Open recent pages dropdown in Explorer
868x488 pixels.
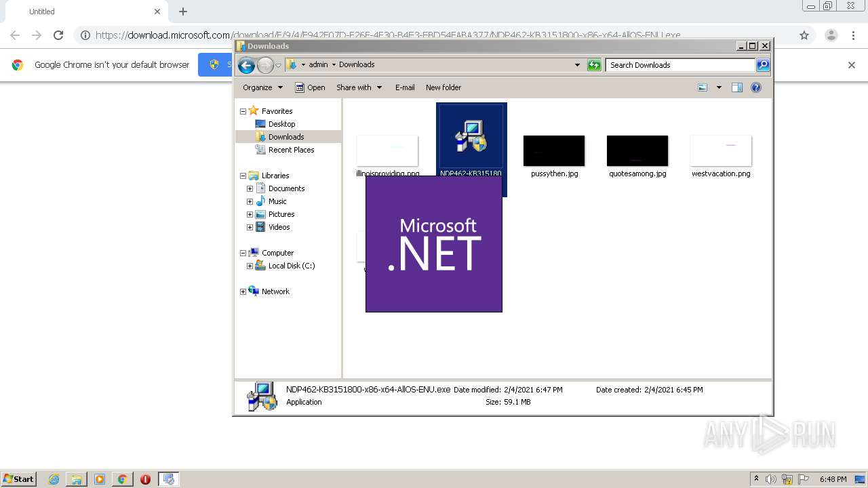pos(278,66)
